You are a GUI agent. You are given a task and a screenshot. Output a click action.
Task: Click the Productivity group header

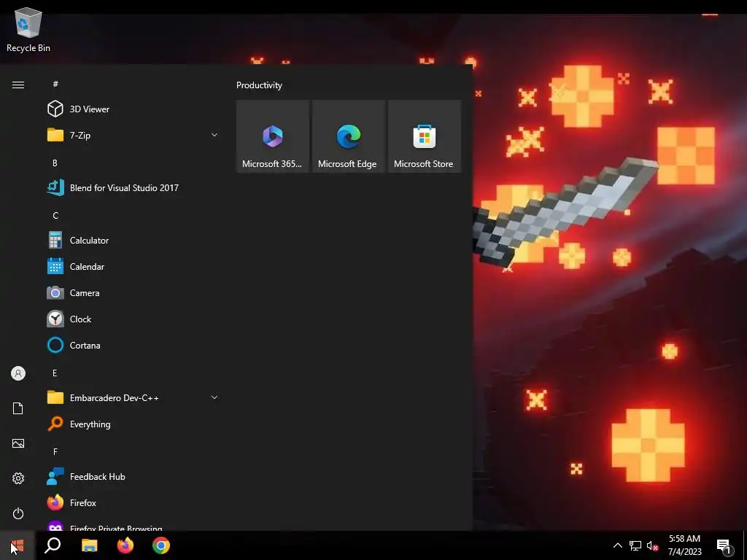(259, 85)
